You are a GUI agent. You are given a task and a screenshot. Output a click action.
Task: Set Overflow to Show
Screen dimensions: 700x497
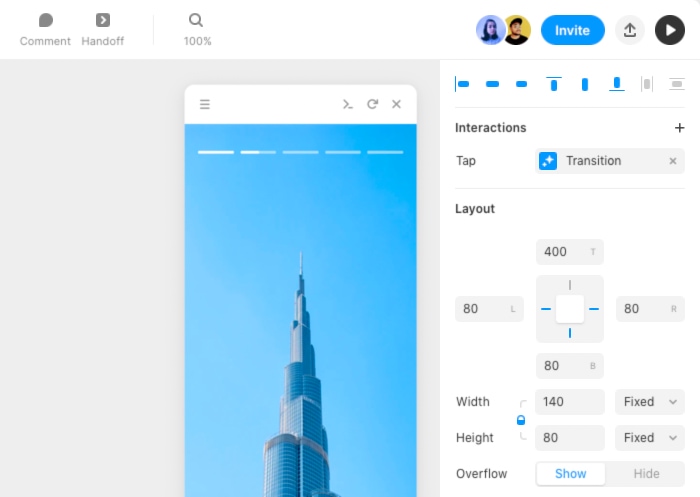(x=571, y=474)
